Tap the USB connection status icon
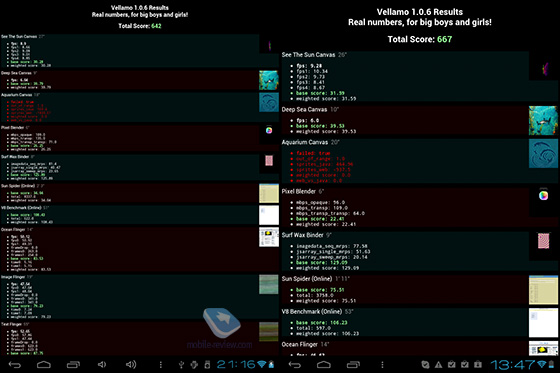This screenshot has width=560, height=373. click(x=181, y=364)
